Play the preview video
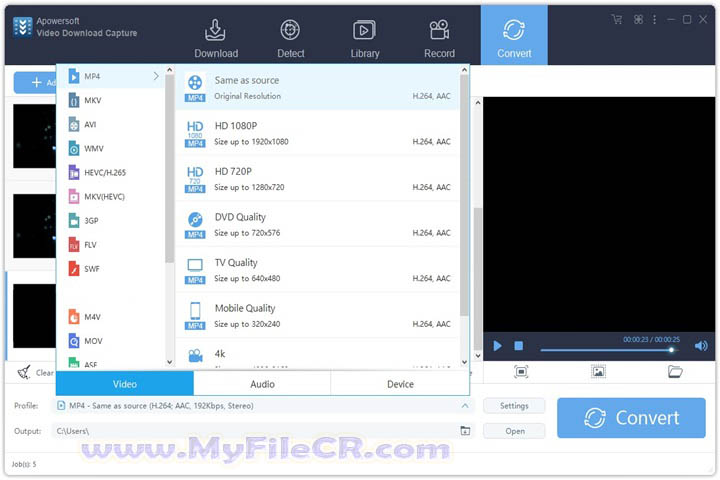Image resolution: width=720 pixels, height=480 pixels. coord(497,346)
